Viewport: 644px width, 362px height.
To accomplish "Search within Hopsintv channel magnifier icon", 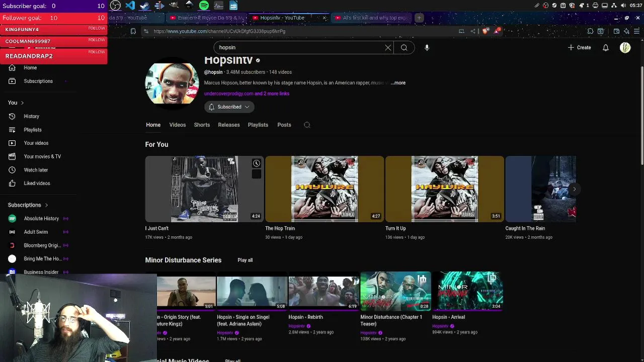I will (x=307, y=125).
